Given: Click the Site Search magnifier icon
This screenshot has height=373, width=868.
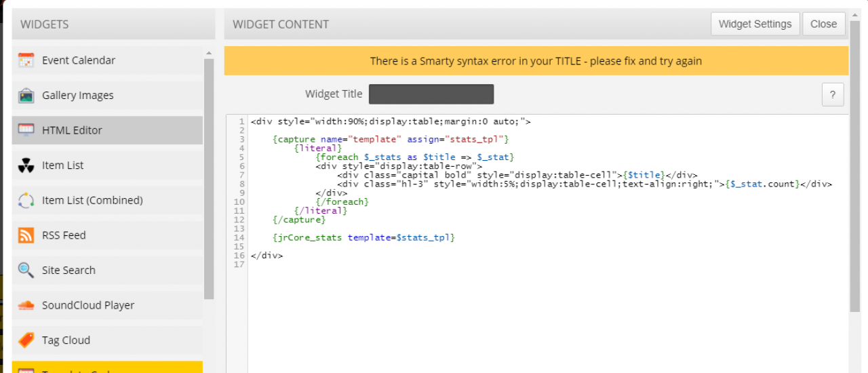Looking at the screenshot, I should 26,270.
